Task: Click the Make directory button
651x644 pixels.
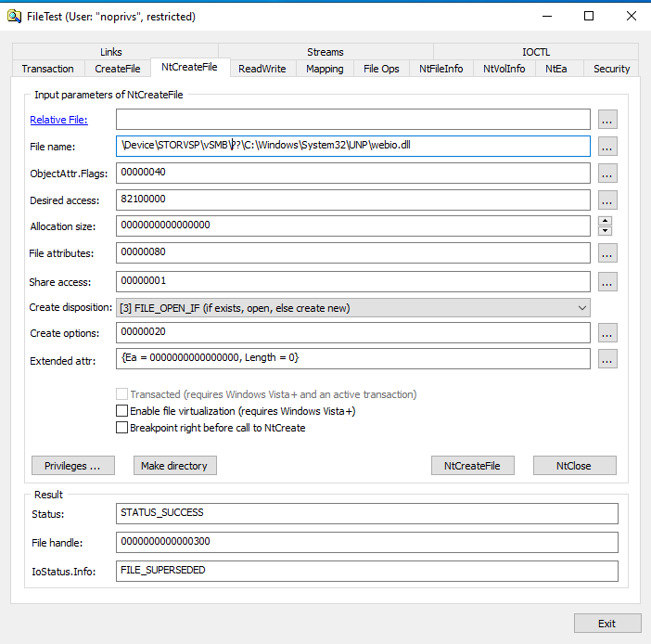Action: coord(175,466)
